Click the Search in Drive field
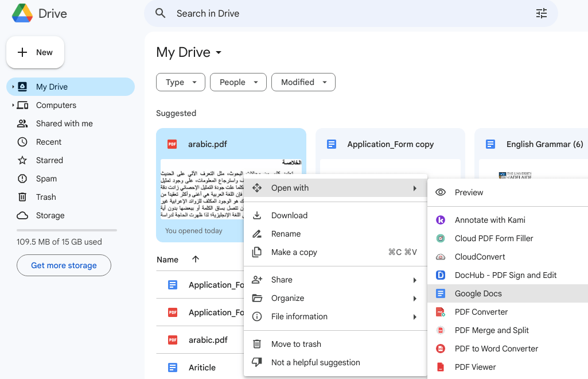588x379 pixels. click(x=351, y=14)
